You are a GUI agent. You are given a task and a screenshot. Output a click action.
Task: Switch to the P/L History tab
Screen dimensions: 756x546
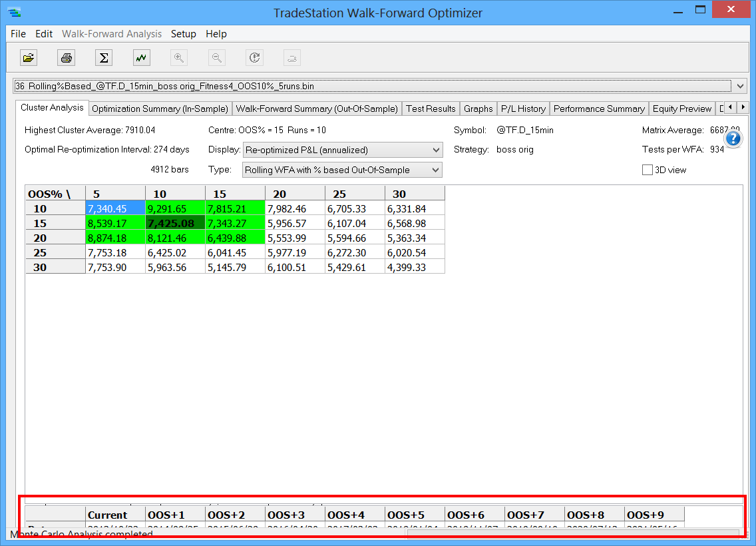pos(523,109)
